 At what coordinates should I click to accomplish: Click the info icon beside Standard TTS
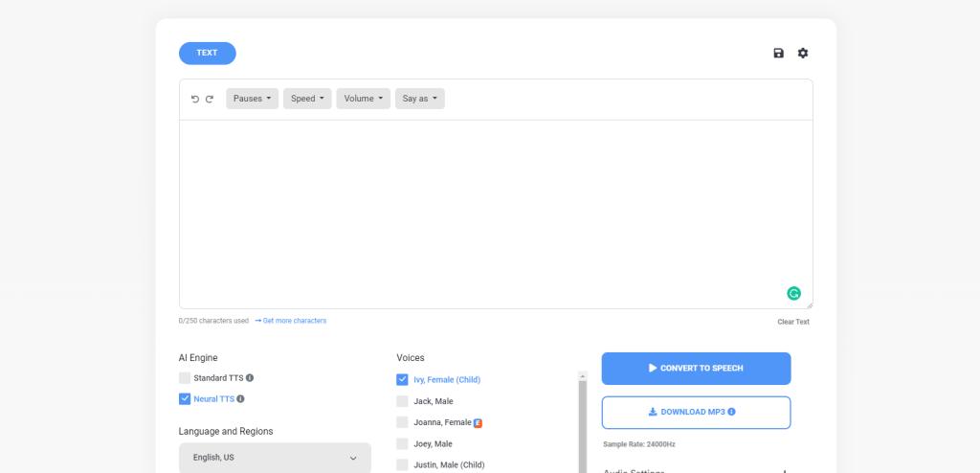coord(250,378)
